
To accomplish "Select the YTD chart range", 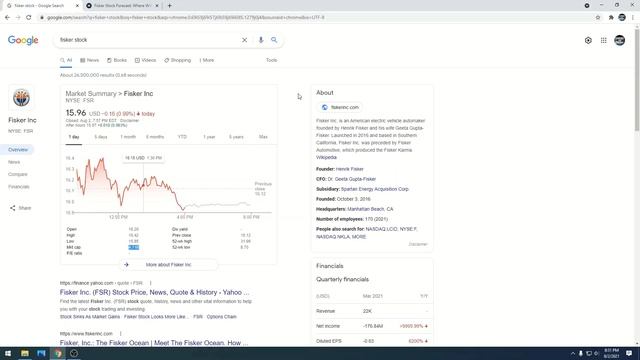I will click(182, 137).
